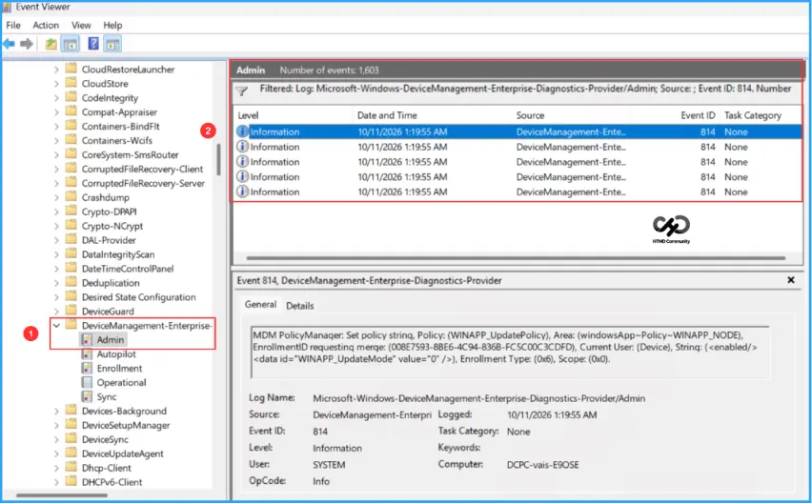The width and height of the screenshot is (812, 504).
Task: Toggle the Show/Hide Console Tree toolbar icon
Action: (70, 44)
